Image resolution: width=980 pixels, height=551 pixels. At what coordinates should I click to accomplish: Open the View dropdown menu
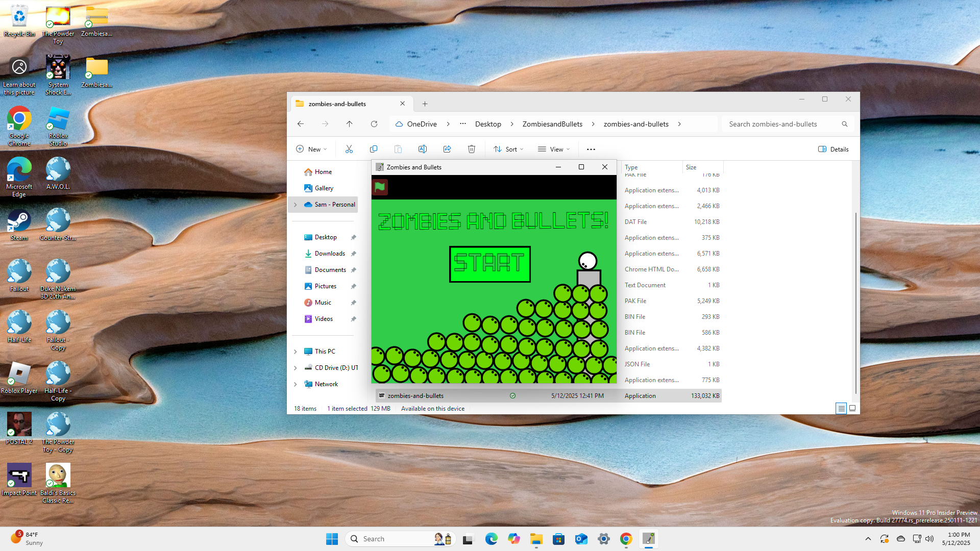[554, 149]
